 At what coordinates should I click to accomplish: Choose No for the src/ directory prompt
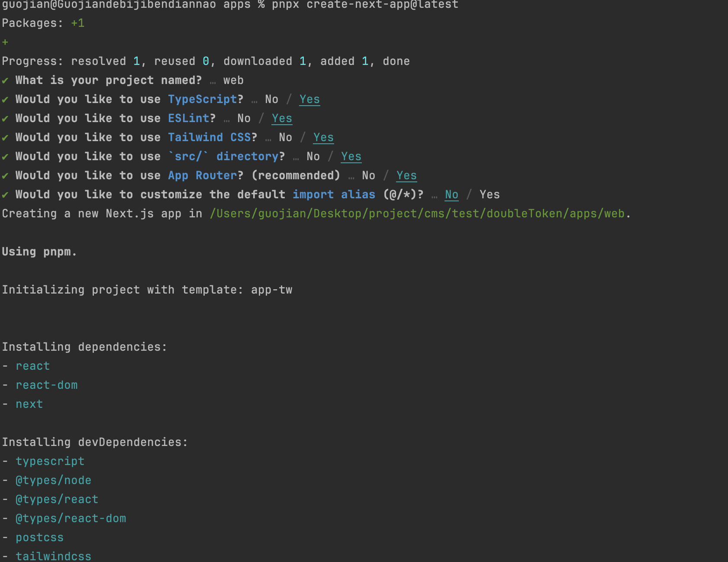click(313, 157)
